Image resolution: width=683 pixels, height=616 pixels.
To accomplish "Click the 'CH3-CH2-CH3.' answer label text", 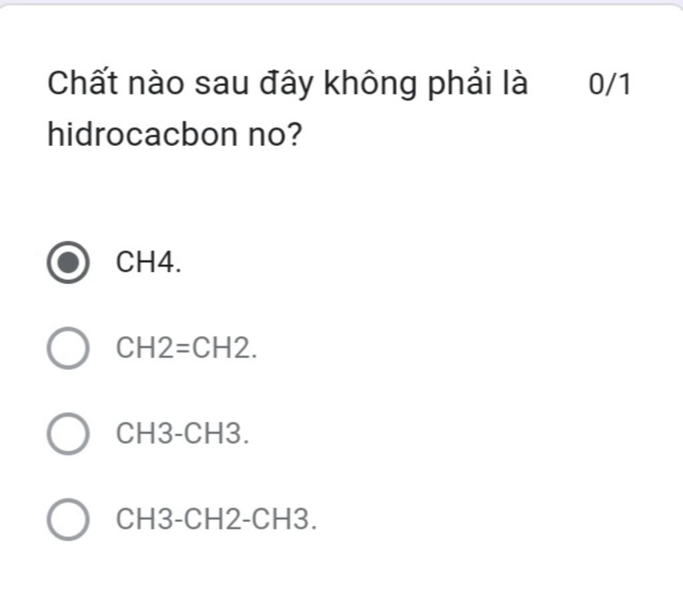I will [217, 519].
